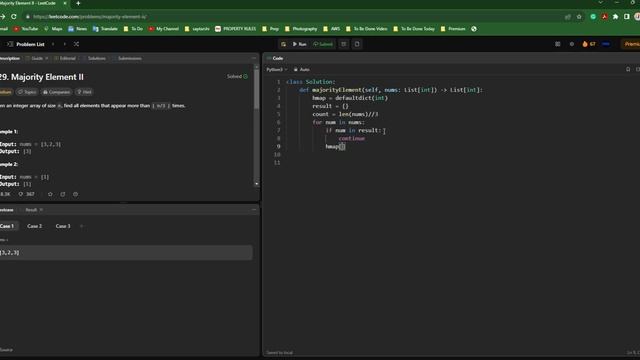Star this problem as favorite
640x360 pixels.
point(50,194)
